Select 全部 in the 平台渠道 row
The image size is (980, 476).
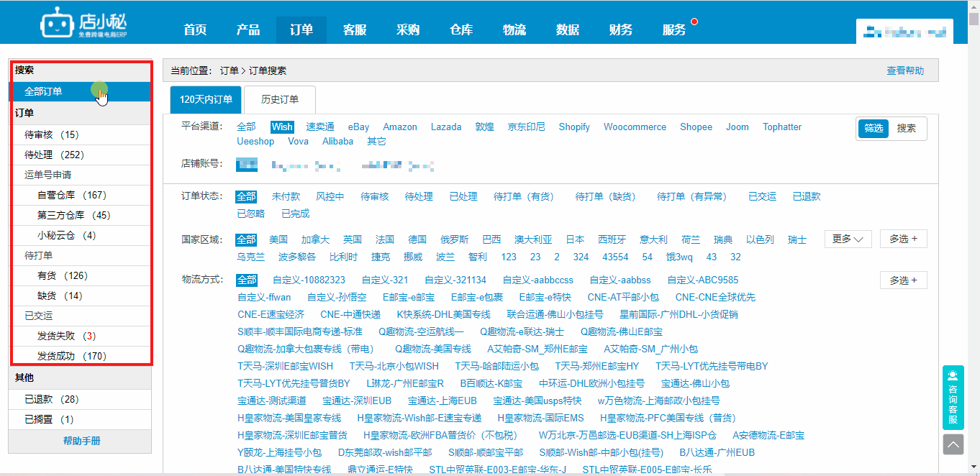point(246,127)
